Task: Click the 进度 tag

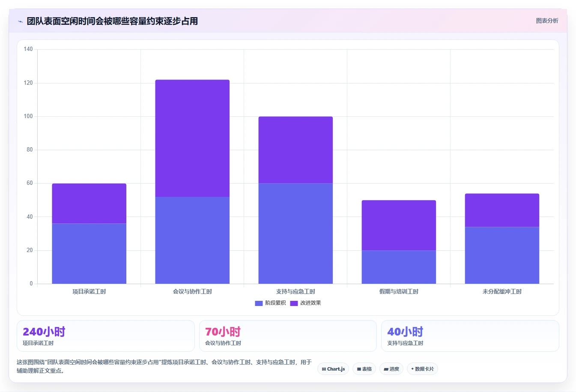Action: point(391,369)
